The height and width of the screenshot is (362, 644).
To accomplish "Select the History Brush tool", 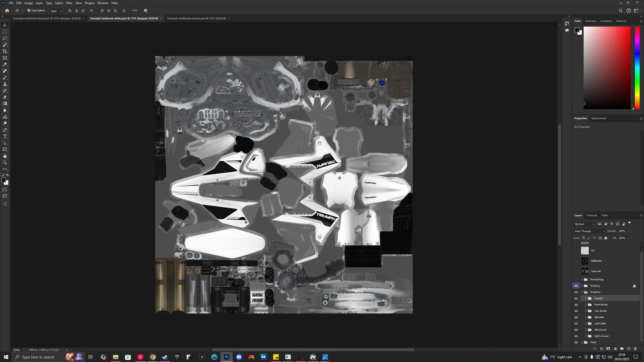I will pyautogui.click(x=5, y=90).
